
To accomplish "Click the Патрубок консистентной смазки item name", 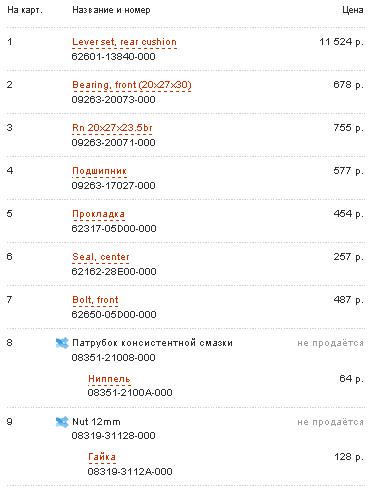I will [x=152, y=343].
